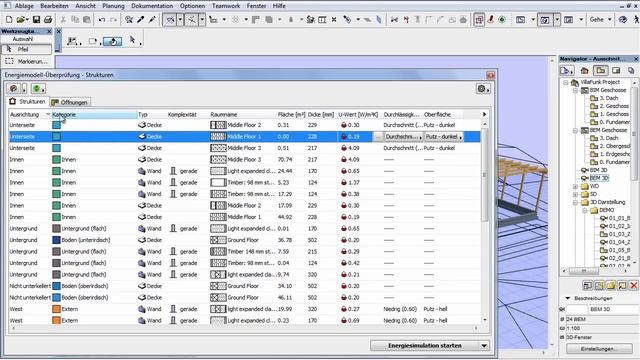This screenshot has width=640, height=360.
Task: Click the New document icon
Action: [x=9, y=19]
